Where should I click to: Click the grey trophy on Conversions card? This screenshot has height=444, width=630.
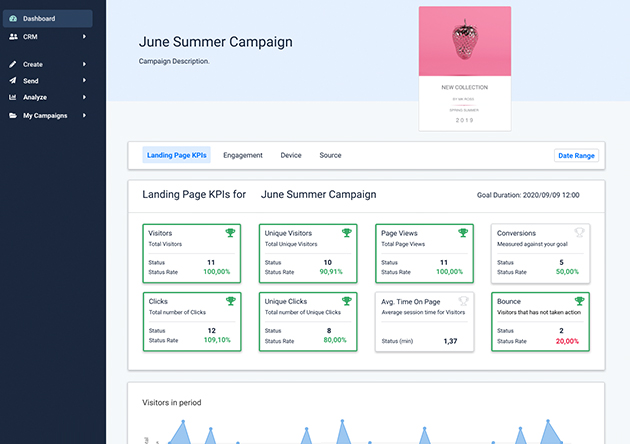coord(579,232)
